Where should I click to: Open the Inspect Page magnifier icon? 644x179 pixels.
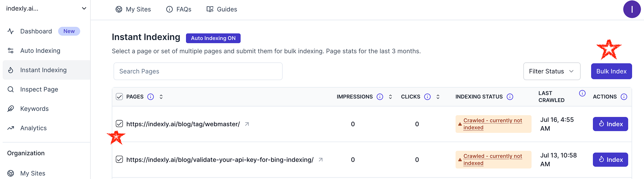(x=11, y=89)
